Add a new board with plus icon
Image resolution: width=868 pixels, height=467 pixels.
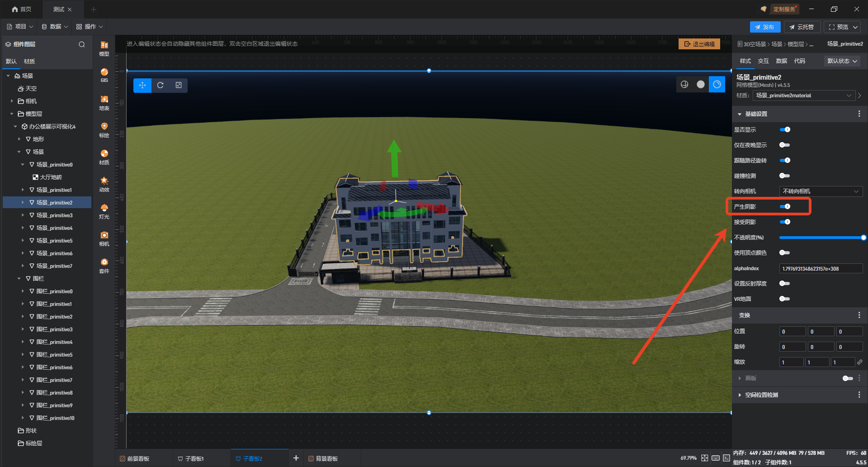point(296,458)
